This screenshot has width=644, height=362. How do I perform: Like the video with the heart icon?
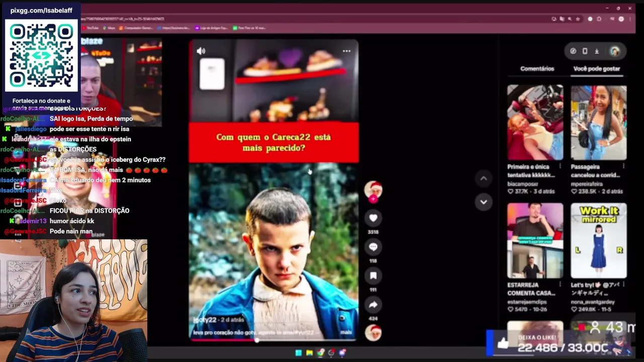(373, 218)
